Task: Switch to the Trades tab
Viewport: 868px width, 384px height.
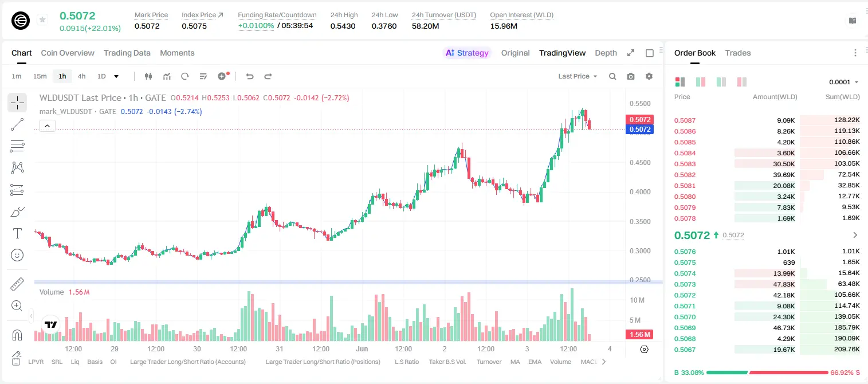Action: (737, 53)
